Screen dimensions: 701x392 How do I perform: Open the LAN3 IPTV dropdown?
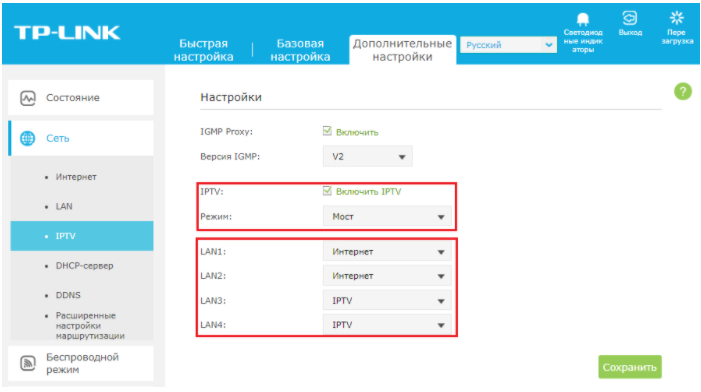[x=387, y=300]
